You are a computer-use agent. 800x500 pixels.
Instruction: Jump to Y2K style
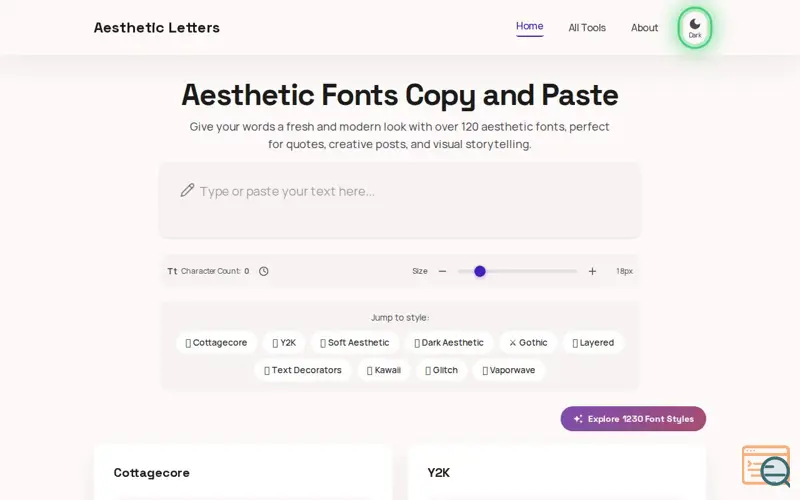click(284, 342)
